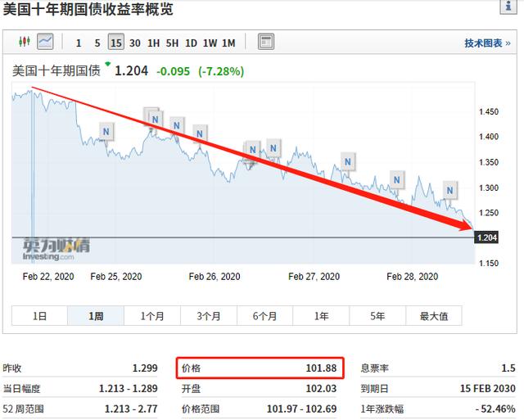
Task: Switch to the 1周 range tab
Action: point(96,316)
